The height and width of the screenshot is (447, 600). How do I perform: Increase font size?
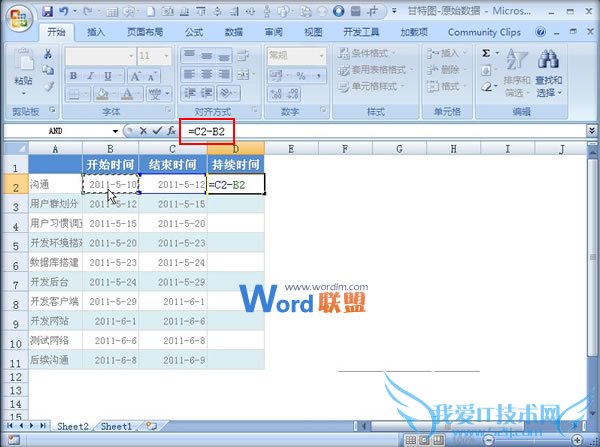point(135,76)
